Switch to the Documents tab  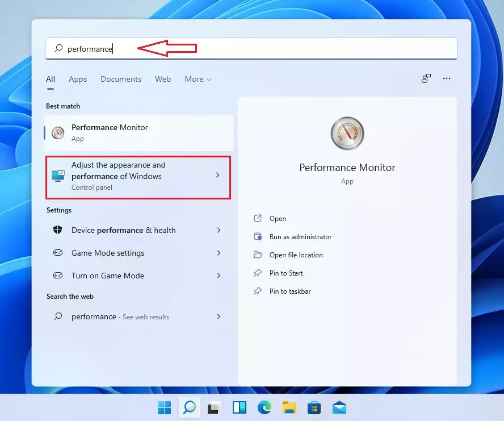click(x=121, y=79)
